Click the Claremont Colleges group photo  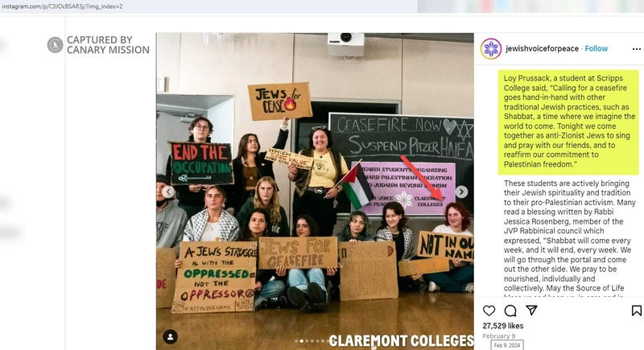pos(315,191)
